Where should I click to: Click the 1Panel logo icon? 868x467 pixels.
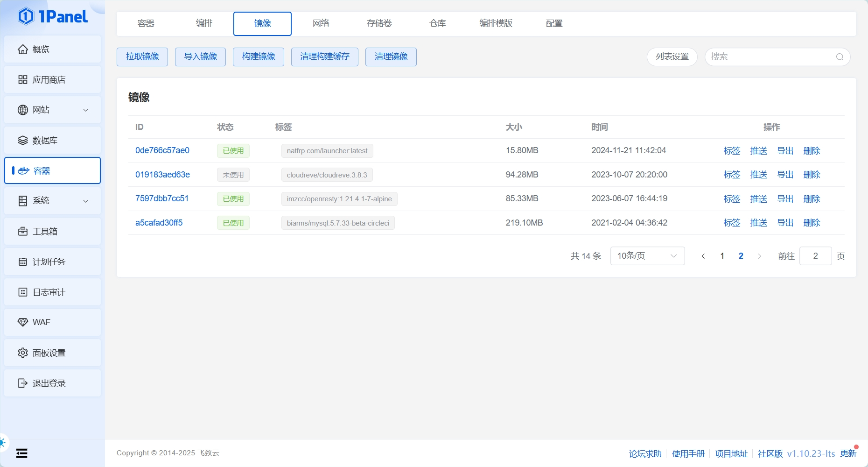26,16
